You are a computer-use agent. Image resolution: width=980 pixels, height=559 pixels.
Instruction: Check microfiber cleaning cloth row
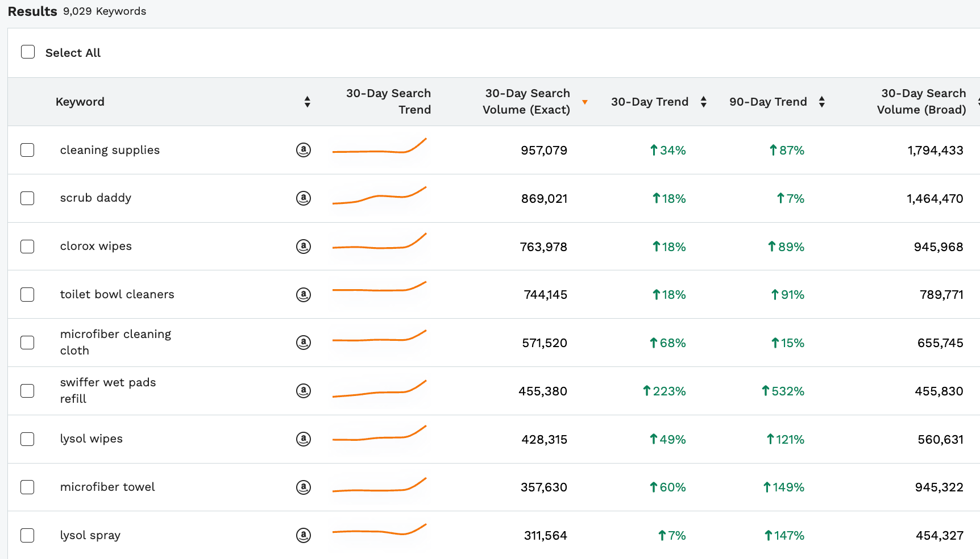coord(27,343)
